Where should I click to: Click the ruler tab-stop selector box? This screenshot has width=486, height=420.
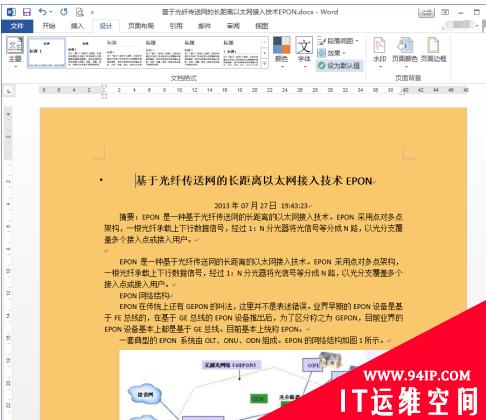click(x=9, y=91)
